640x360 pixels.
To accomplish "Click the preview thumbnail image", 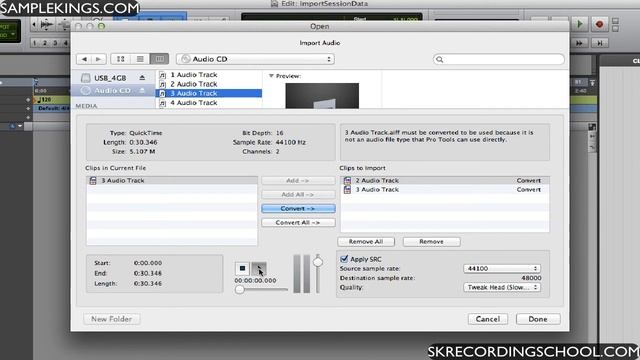I will click(322, 96).
